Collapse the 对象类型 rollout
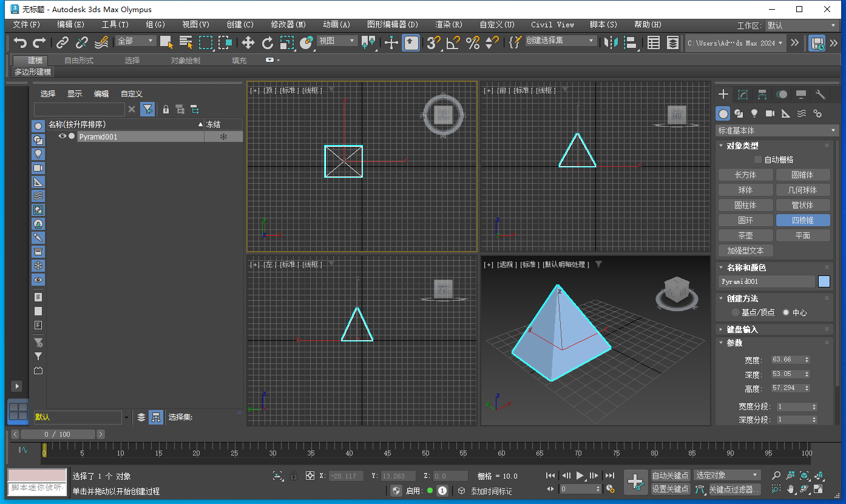The height and width of the screenshot is (504, 846). [x=743, y=146]
